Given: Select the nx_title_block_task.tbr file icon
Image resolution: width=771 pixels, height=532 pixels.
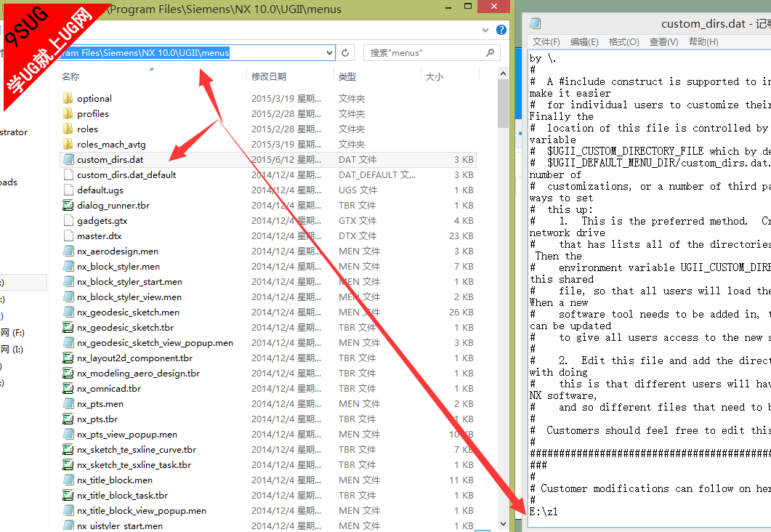Looking at the screenshot, I should coord(68,495).
